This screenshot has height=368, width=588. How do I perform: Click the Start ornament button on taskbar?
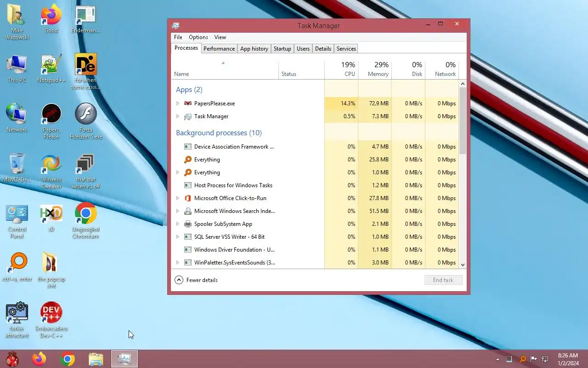(x=12, y=359)
